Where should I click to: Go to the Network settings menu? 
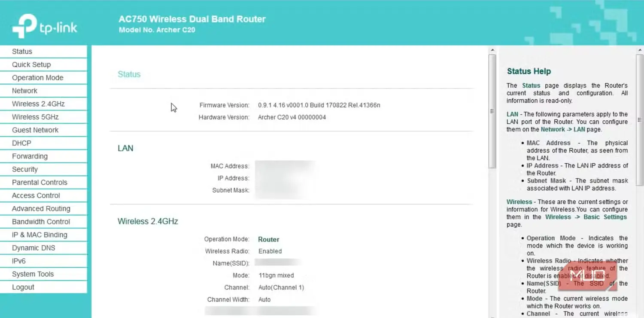coord(43,91)
